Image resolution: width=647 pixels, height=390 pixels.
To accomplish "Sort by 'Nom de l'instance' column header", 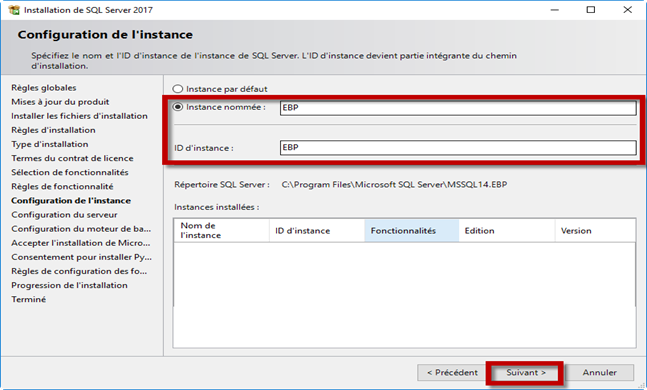I will tap(221, 230).
